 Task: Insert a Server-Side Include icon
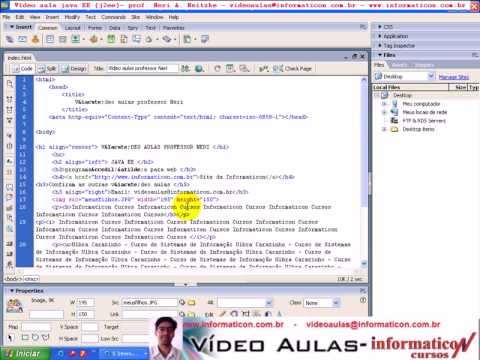124,39
